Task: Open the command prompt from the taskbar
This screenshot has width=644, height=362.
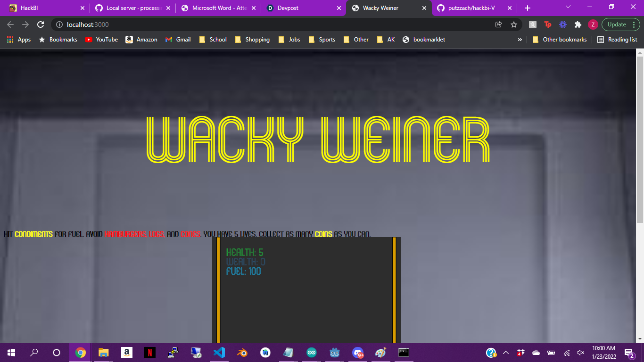Action: point(404,353)
